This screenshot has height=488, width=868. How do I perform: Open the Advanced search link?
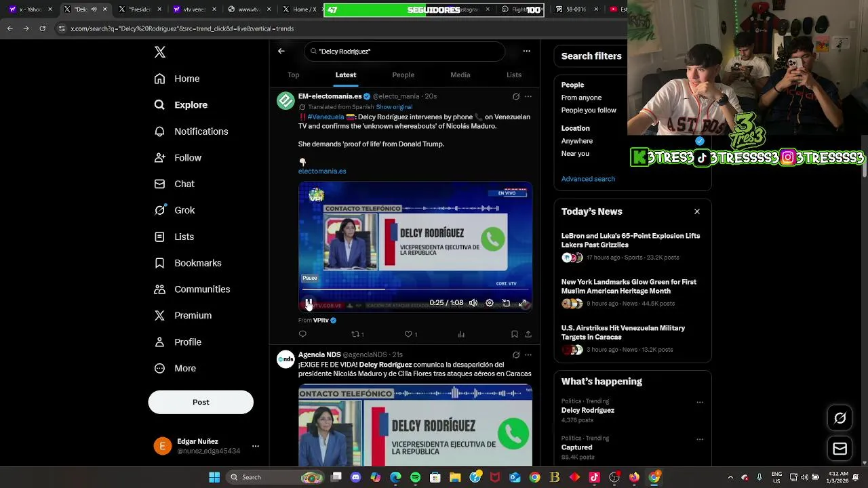pos(588,179)
